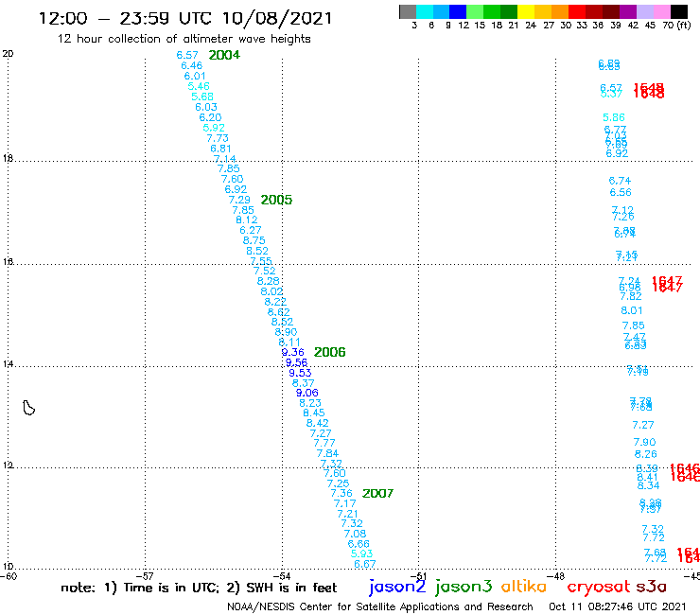Click the green 2004 time marker

[224, 55]
